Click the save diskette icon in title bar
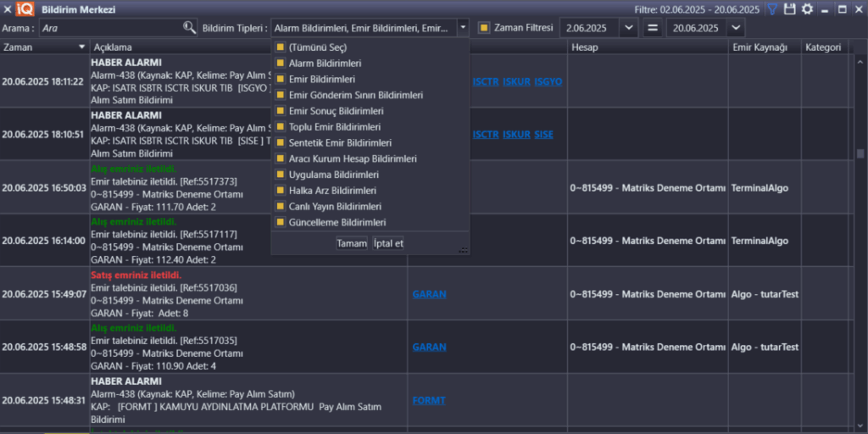This screenshot has width=868, height=434. coord(790,8)
